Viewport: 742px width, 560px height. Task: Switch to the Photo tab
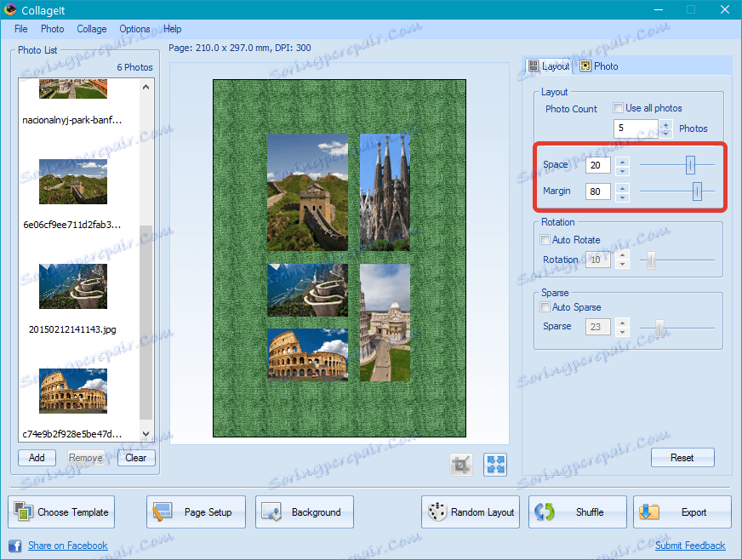click(x=600, y=66)
